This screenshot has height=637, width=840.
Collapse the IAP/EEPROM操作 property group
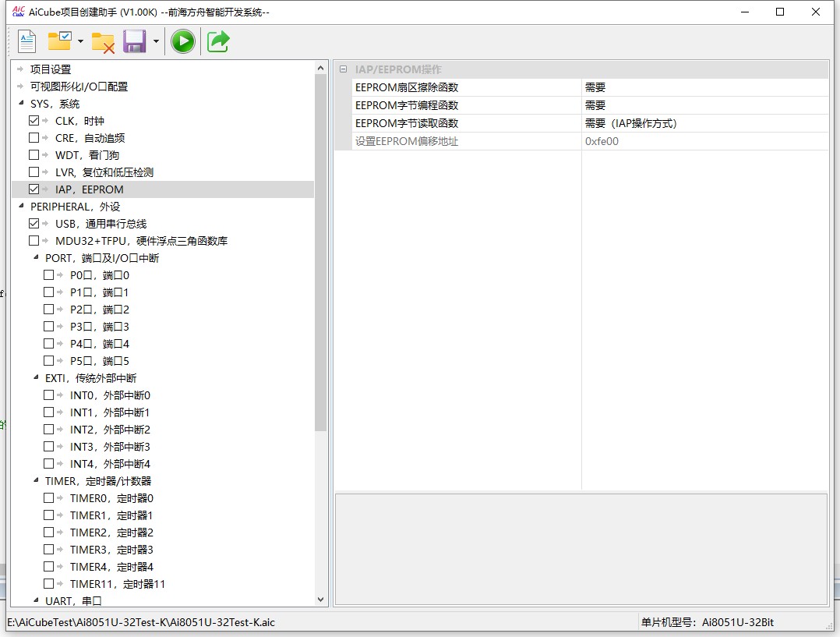point(344,69)
